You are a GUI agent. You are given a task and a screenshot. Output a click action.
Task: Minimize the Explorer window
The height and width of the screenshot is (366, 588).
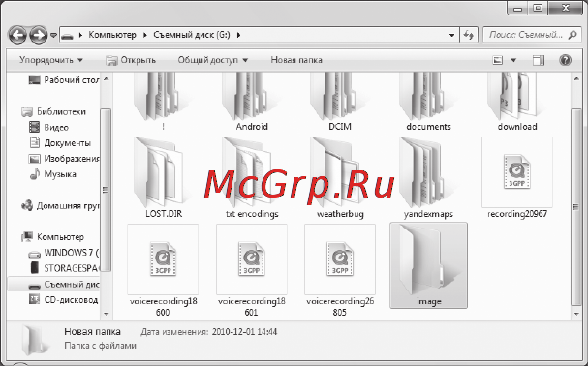pos(518,8)
